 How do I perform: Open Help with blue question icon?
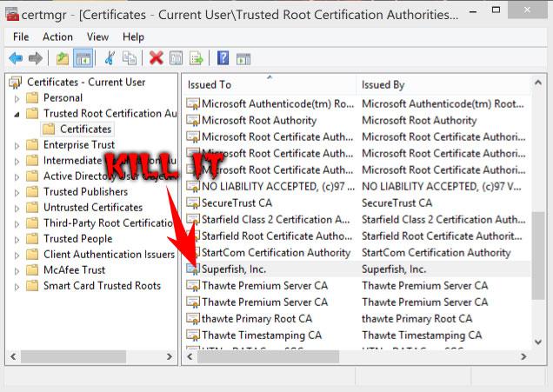(223, 58)
